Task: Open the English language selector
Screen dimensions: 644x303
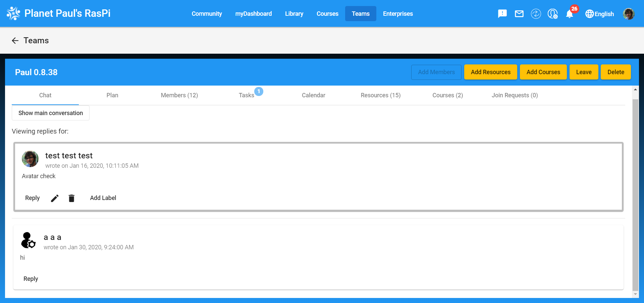Action: pyautogui.click(x=600, y=14)
